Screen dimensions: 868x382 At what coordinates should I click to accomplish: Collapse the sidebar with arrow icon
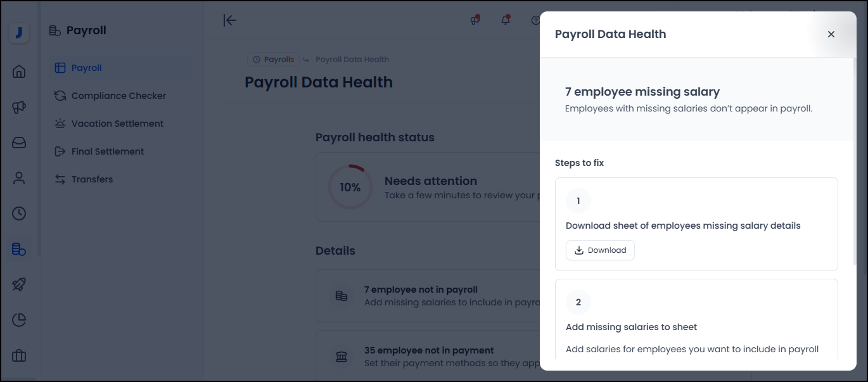[x=230, y=20]
